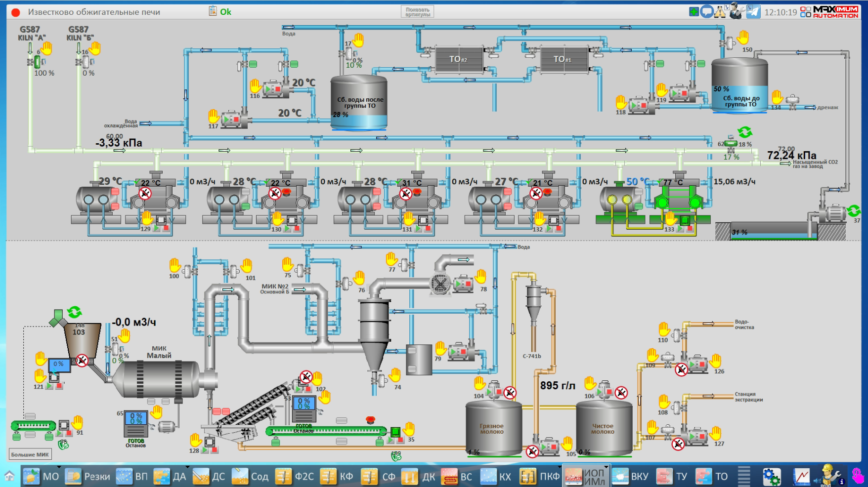This screenshot has height=487, width=868.
Task: Open the gears settings icon in bottom bar
Action: [x=771, y=477]
